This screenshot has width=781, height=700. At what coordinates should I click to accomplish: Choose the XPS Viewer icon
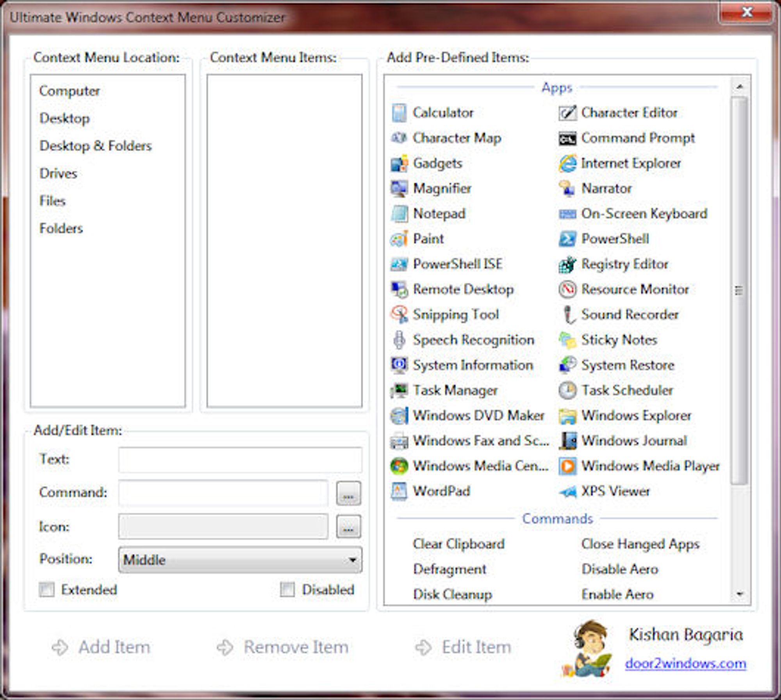point(567,492)
